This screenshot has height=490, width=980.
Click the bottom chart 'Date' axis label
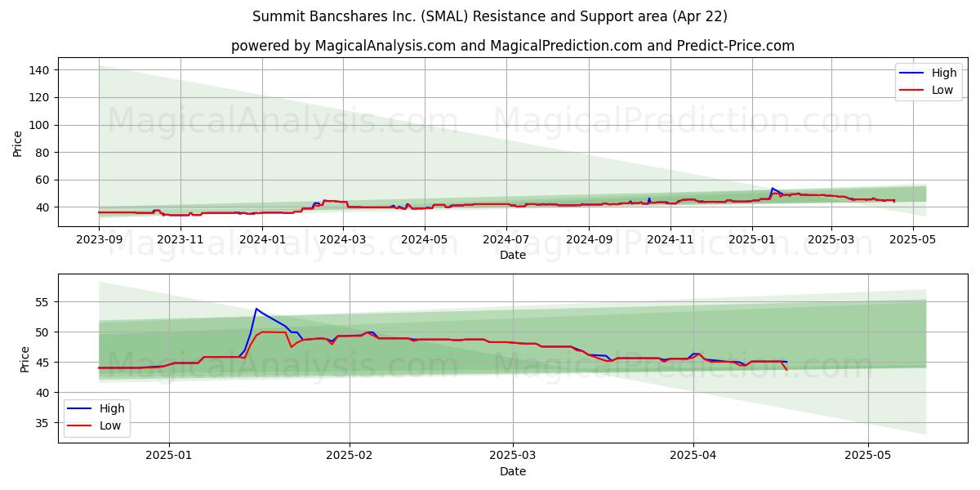(x=513, y=471)
